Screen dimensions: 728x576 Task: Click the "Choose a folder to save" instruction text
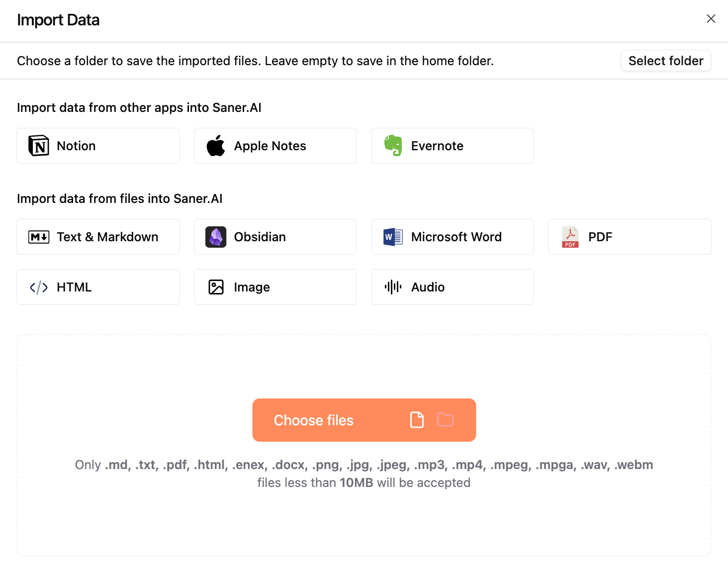[256, 61]
